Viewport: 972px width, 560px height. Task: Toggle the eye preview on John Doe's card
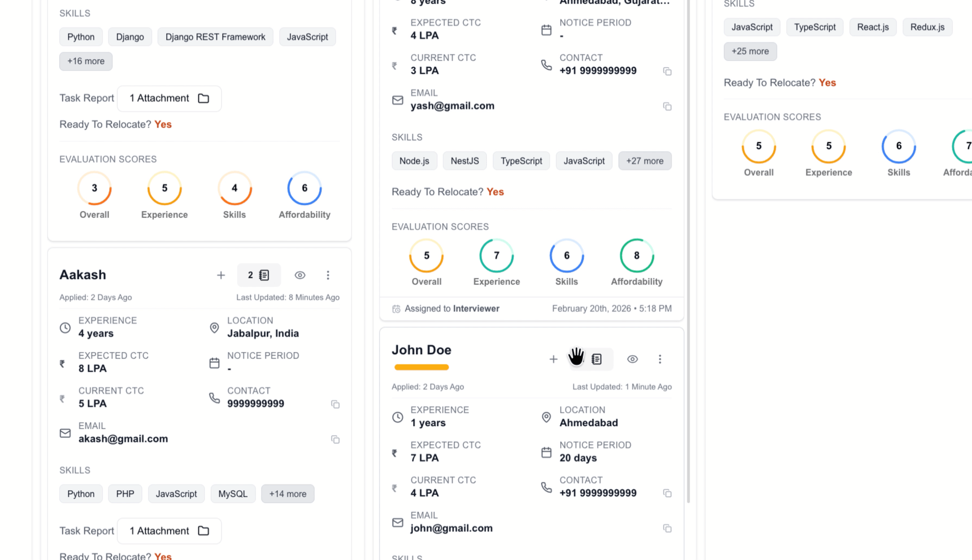[x=632, y=359]
